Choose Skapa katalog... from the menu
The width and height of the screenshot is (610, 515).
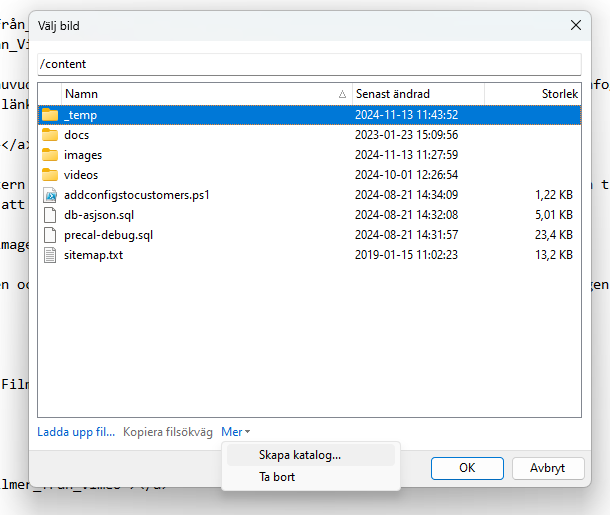[x=299, y=455]
